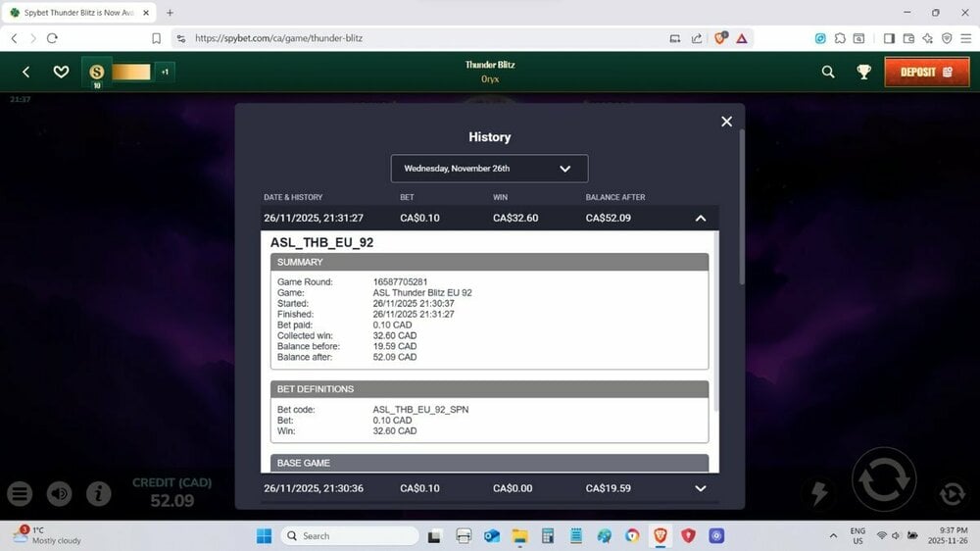This screenshot has width=980, height=551.
Task: Expand the 21:30:36 history entry
Action: 700,488
